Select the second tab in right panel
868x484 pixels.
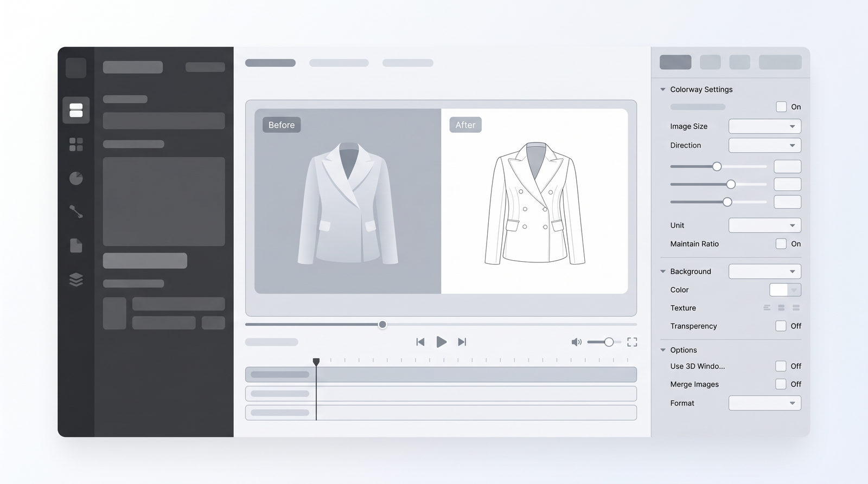click(x=710, y=62)
